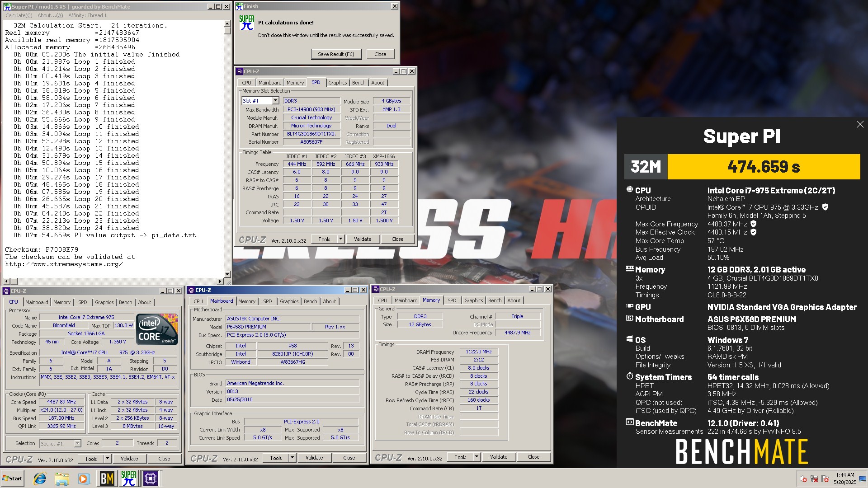Viewport: 868px width, 488px height.
Task: Open Tools dropdown arrow in CPU tab CPU-Z window
Action: click(107, 459)
